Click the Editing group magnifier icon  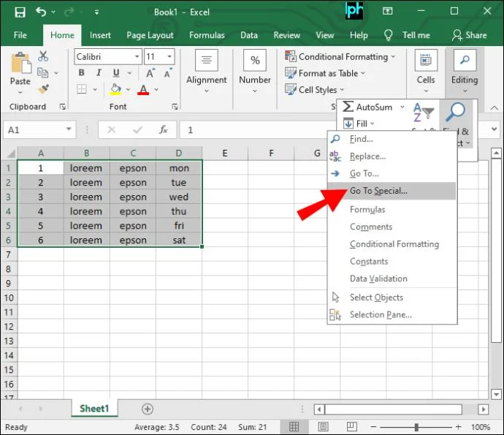465,60
